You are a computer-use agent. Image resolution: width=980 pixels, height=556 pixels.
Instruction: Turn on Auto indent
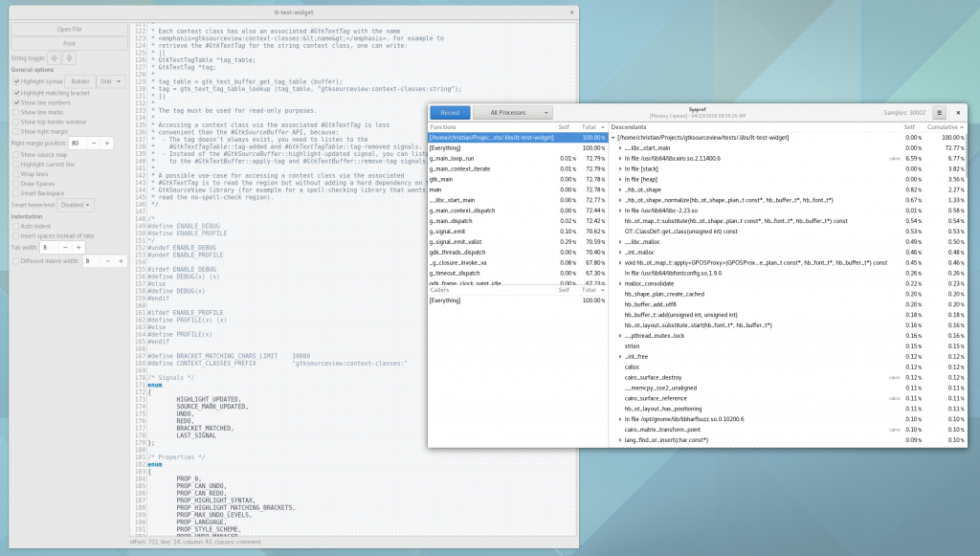click(16, 226)
